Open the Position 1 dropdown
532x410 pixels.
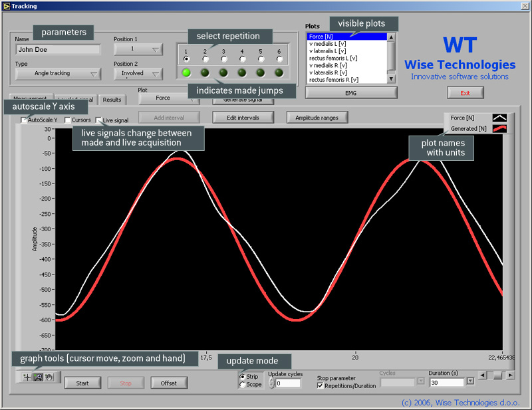138,49
